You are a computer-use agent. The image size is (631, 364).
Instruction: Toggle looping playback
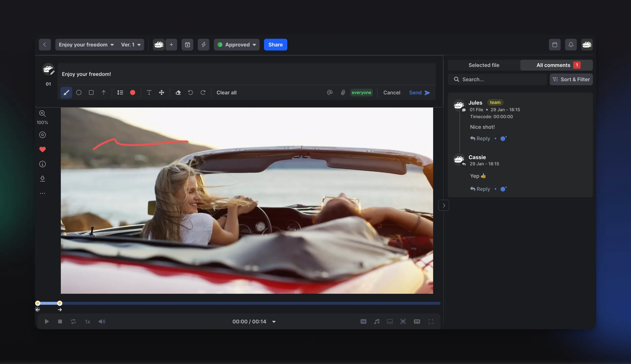(73, 321)
